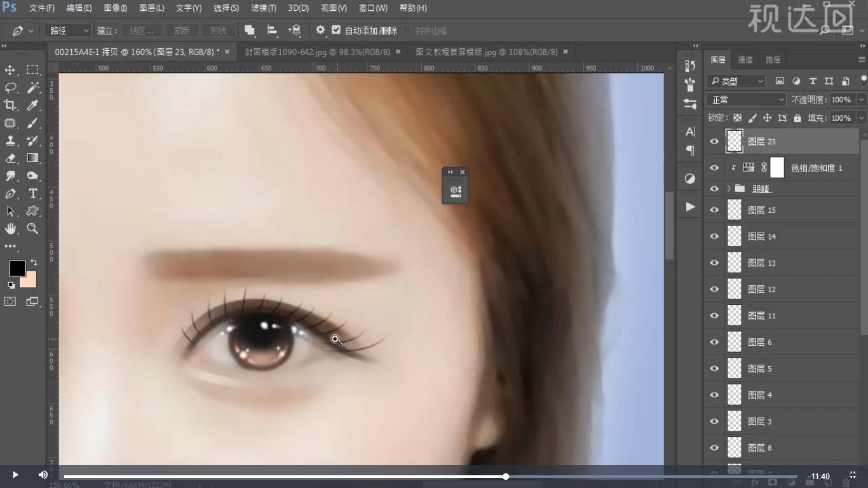Click the 形状 shape button
This screenshot has width=868, height=488.
219,30
